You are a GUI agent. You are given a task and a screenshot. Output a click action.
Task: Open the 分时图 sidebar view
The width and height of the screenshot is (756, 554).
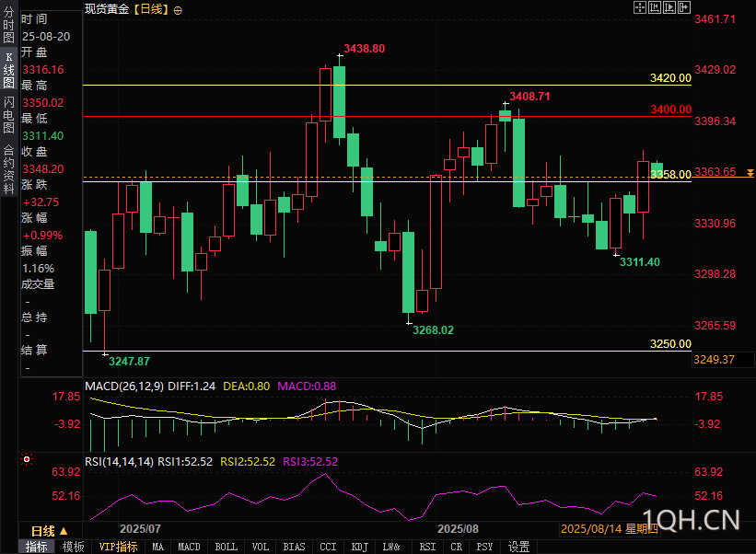pos(8,25)
